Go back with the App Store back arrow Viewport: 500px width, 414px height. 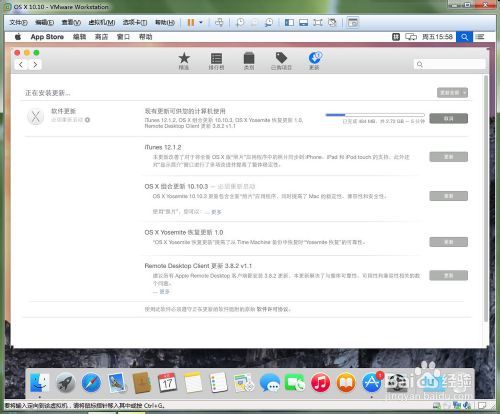21,64
